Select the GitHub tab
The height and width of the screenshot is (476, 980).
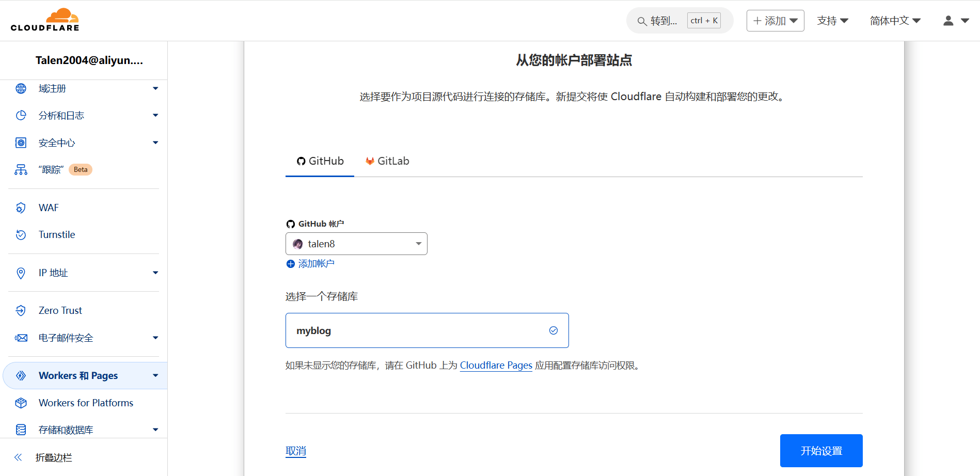click(x=320, y=161)
